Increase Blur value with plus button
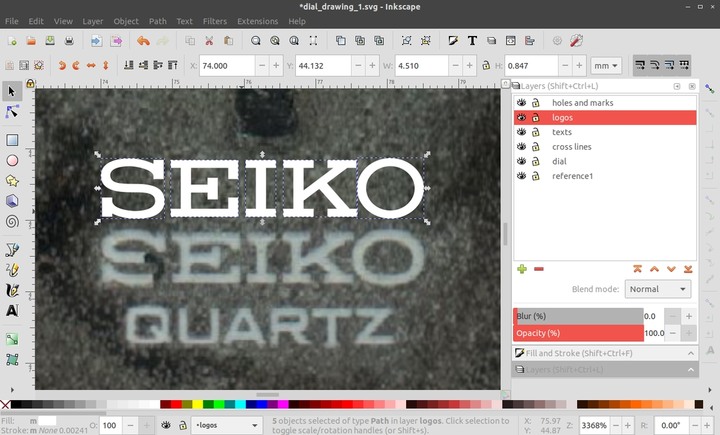Viewport: 720px width, 435px height. pos(689,316)
